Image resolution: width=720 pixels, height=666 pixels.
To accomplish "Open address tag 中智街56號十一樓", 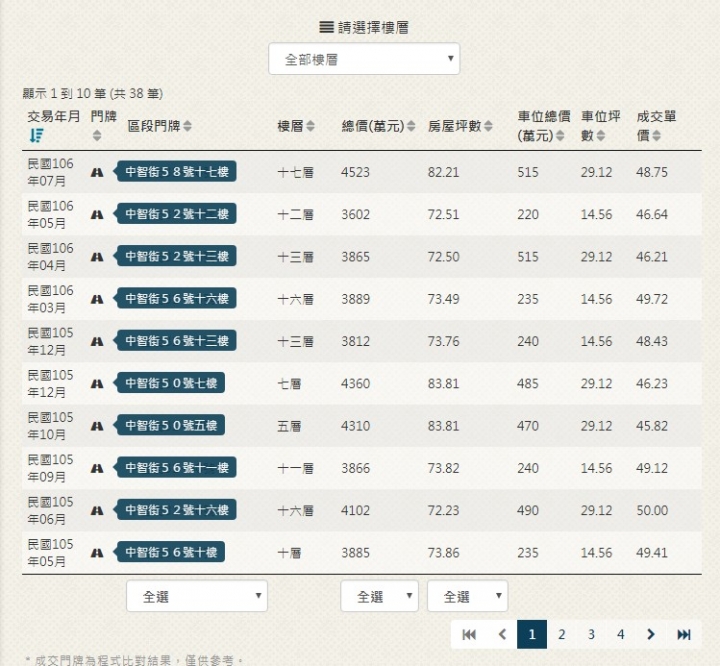I will pyautogui.click(x=176, y=467).
